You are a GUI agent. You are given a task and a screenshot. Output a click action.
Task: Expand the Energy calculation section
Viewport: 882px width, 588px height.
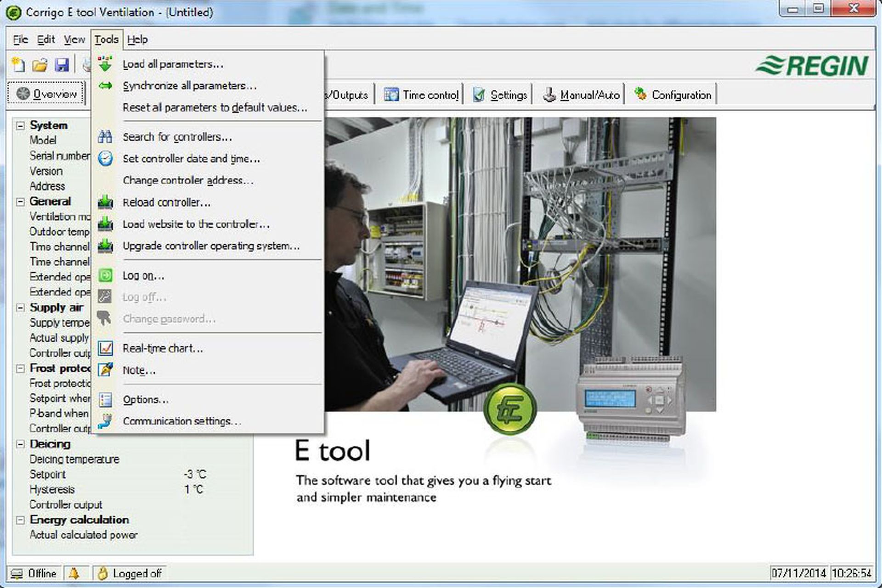[19, 520]
